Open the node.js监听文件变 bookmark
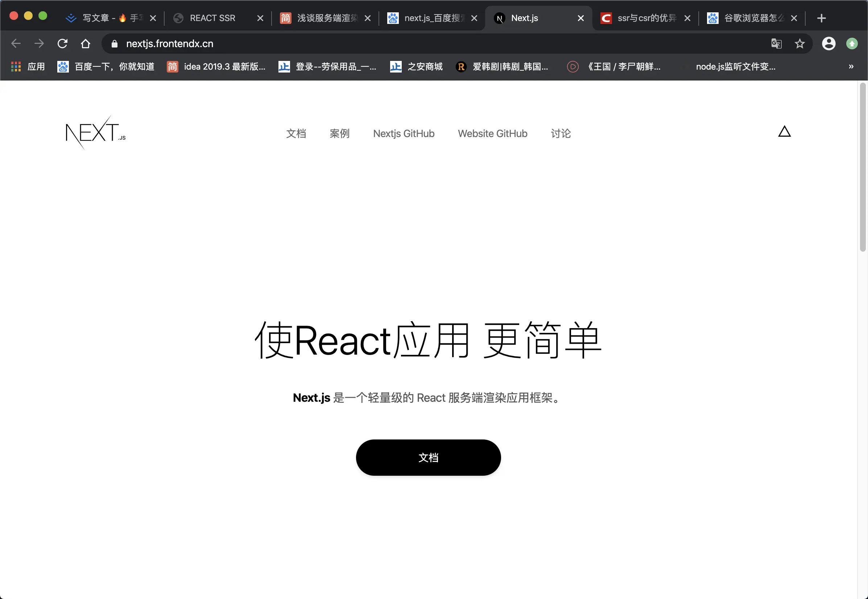 tap(736, 67)
